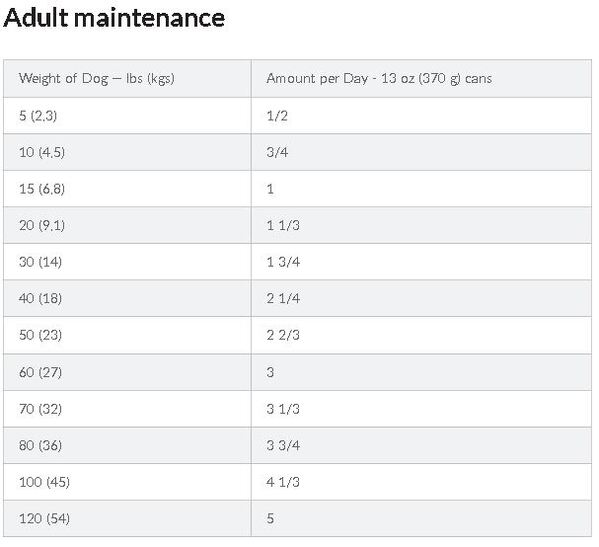Screen dimensions: 599x547
Task: Click the 1/2 amount cell
Action: tap(421, 116)
